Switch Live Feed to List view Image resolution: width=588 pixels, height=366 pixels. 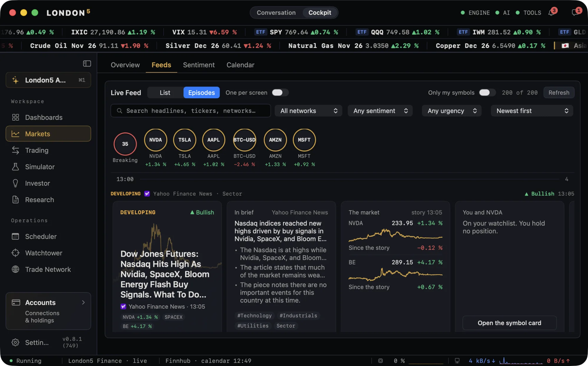pos(165,93)
